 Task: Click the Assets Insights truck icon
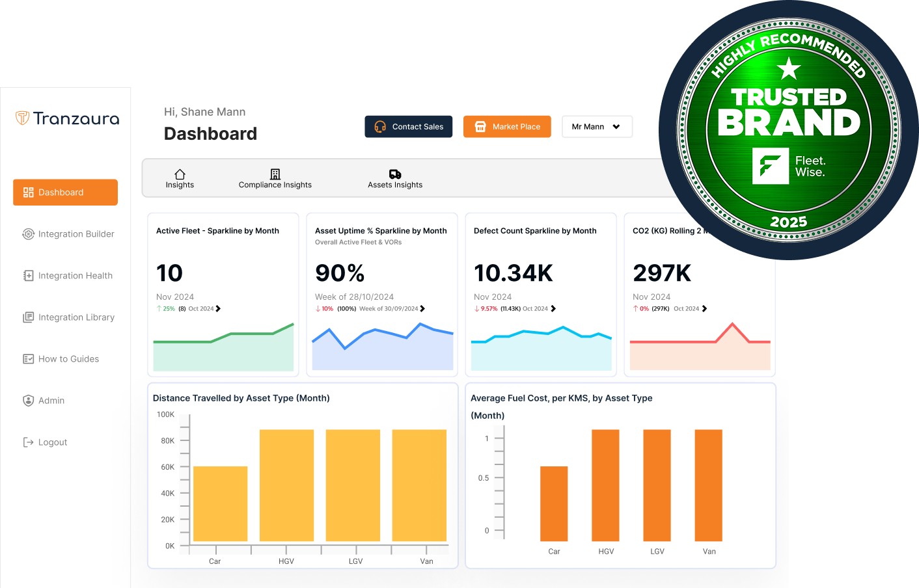tap(395, 174)
